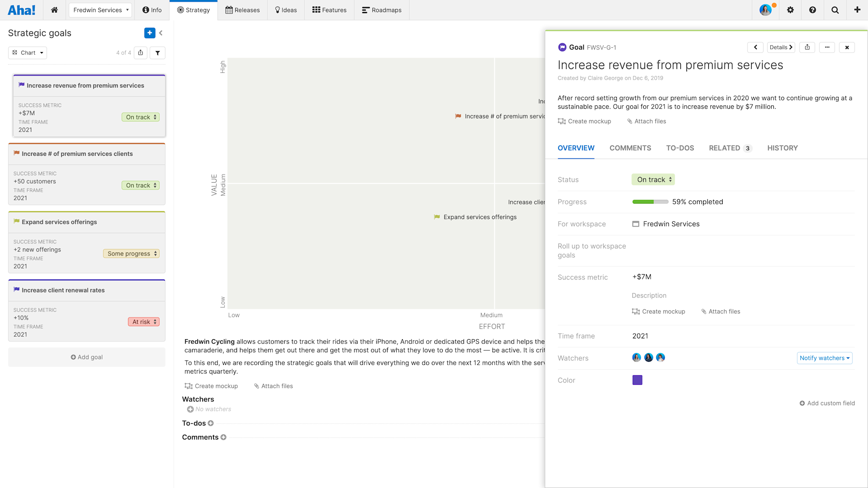Collapse the Strategic goals sidebar
Viewport: 868px width, 488px height.
coord(161,33)
